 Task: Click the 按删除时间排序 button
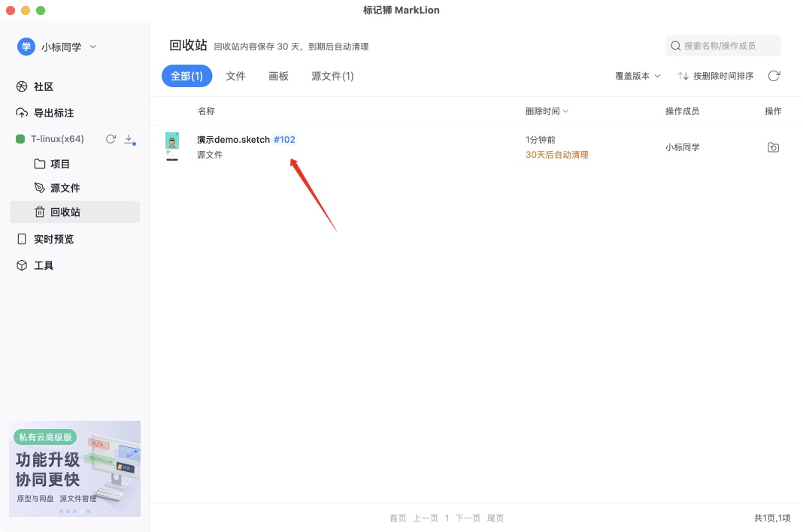coord(716,76)
